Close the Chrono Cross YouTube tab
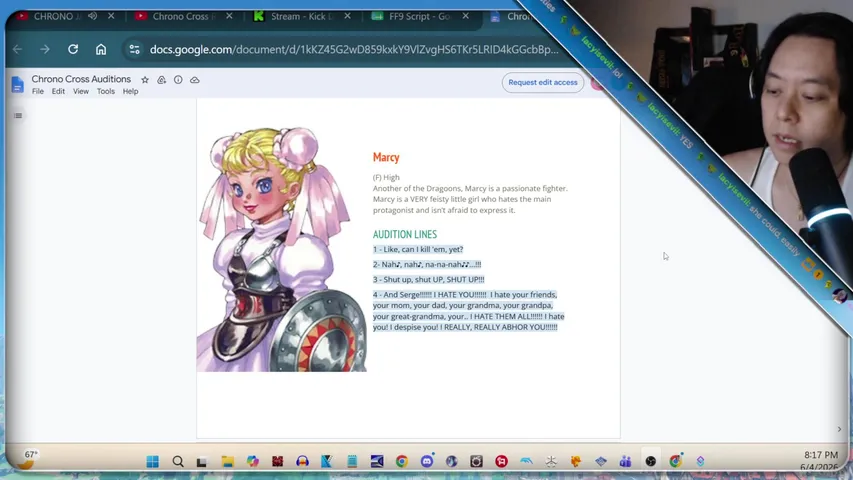The width and height of the screenshot is (853, 480). coord(229,16)
